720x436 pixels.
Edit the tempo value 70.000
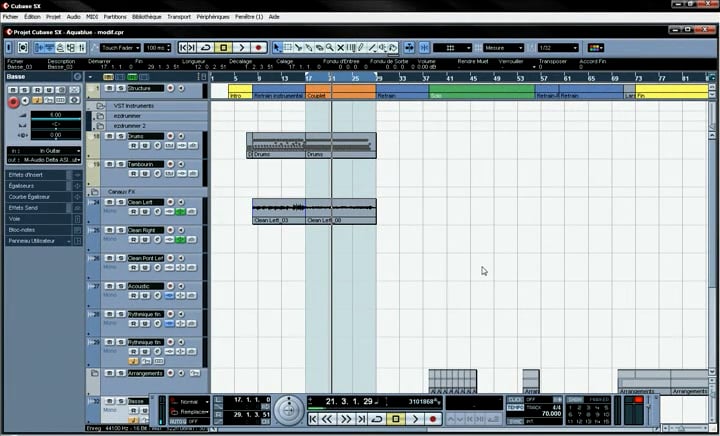click(551, 414)
